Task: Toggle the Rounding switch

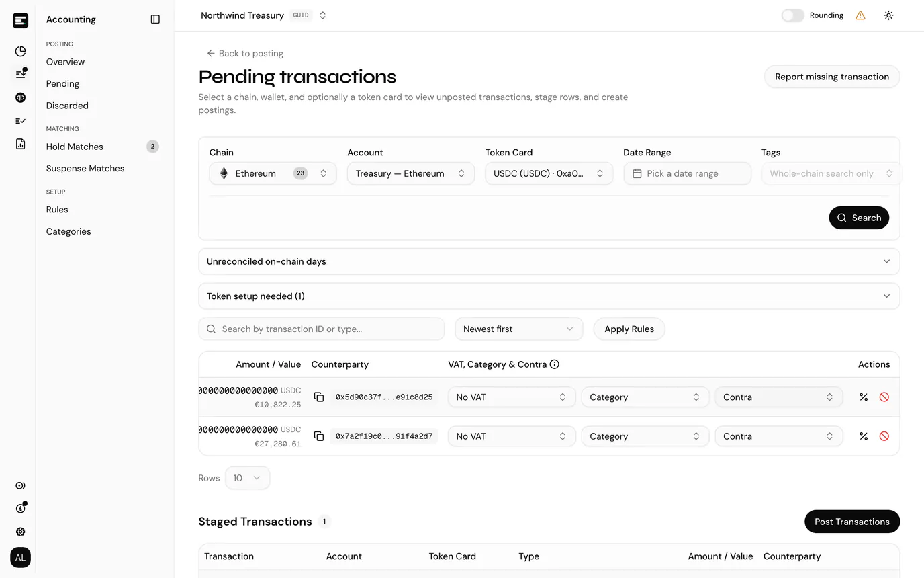Action: click(792, 15)
